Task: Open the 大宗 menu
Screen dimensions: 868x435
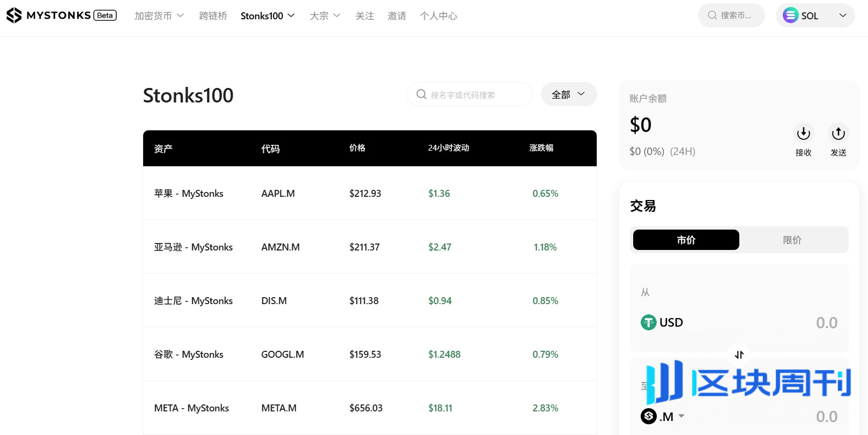Action: [x=325, y=16]
